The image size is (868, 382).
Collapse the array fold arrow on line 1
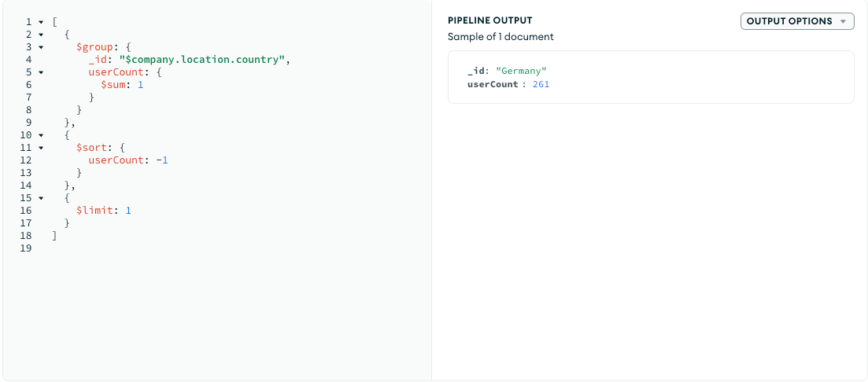(41, 22)
